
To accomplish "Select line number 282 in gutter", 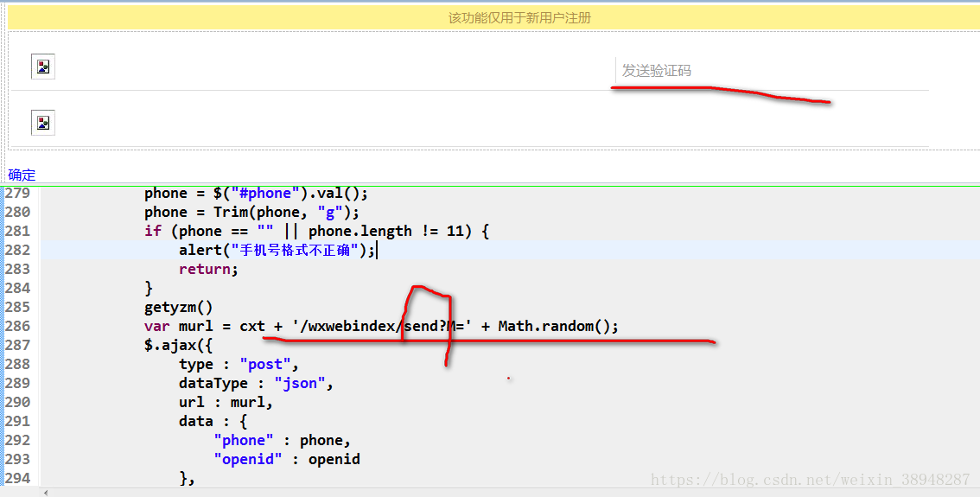I will click(x=17, y=250).
